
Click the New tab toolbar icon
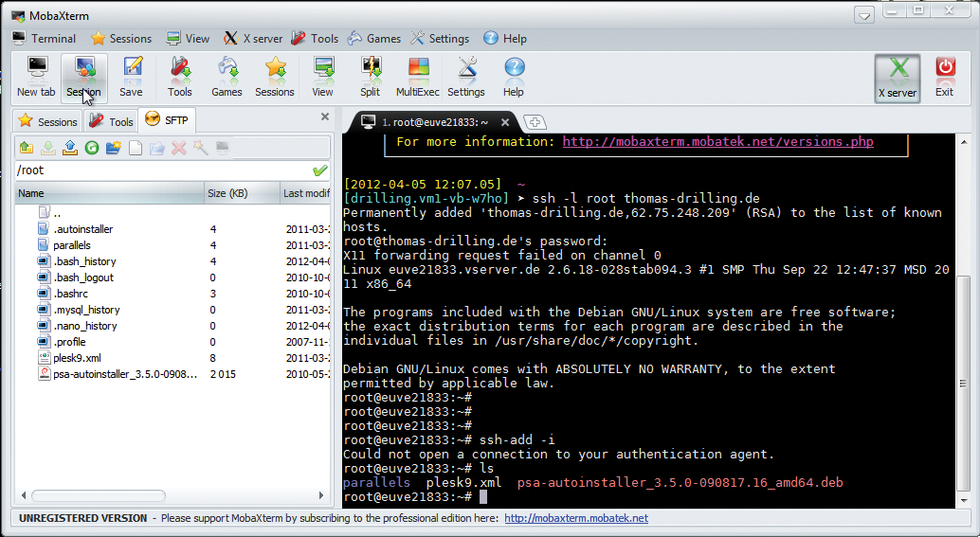tap(36, 76)
